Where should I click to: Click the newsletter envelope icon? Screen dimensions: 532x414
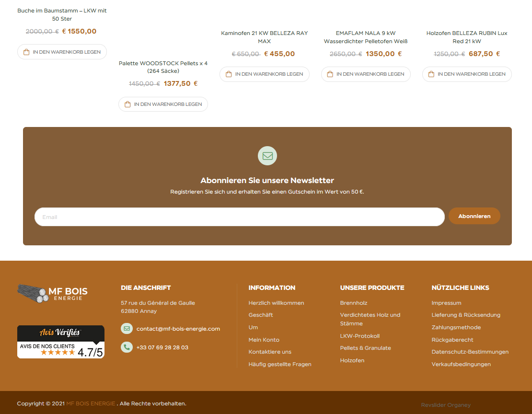267,156
